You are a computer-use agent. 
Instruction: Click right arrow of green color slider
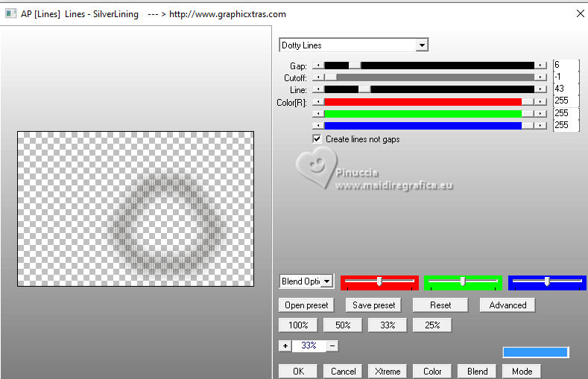(540, 113)
